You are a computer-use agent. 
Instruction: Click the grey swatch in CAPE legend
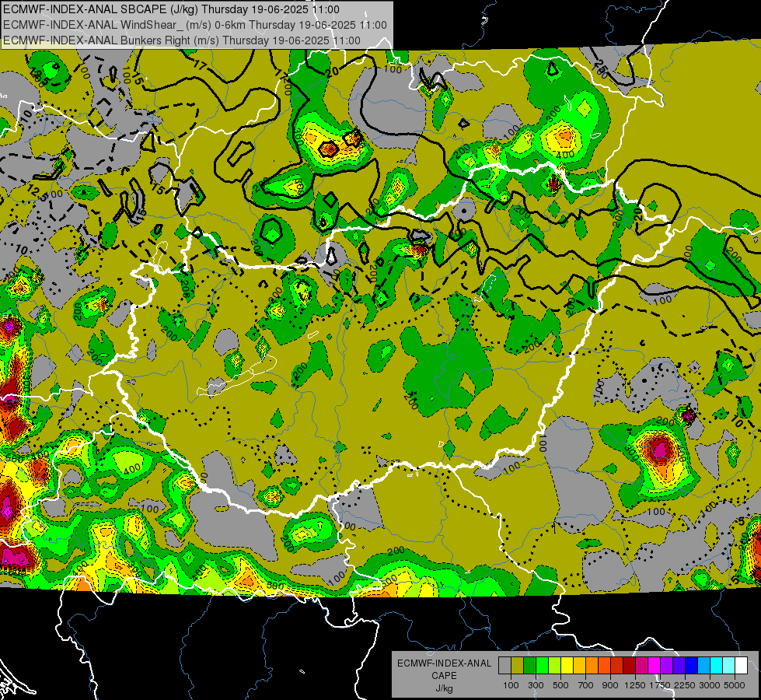pyautogui.click(x=504, y=666)
